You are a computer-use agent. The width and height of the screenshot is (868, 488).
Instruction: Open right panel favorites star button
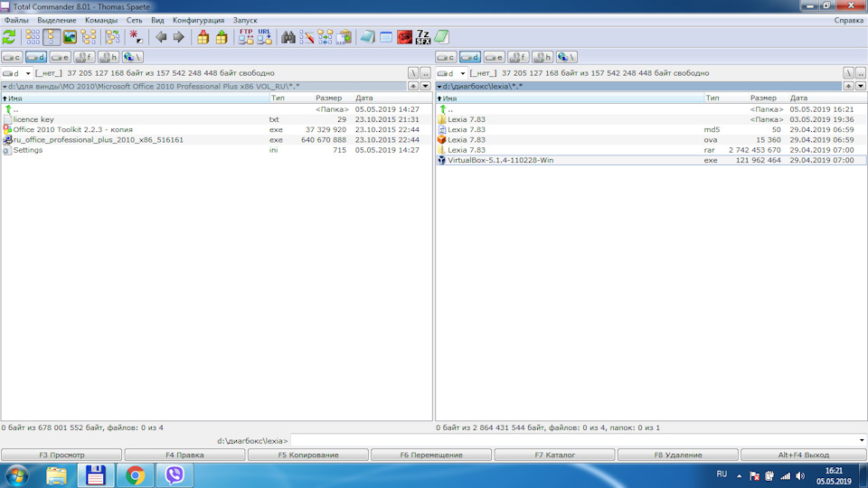click(849, 87)
